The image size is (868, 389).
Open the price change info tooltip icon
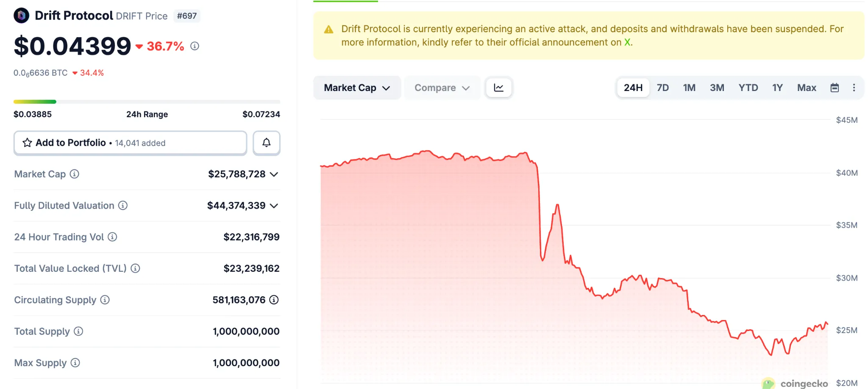click(195, 47)
